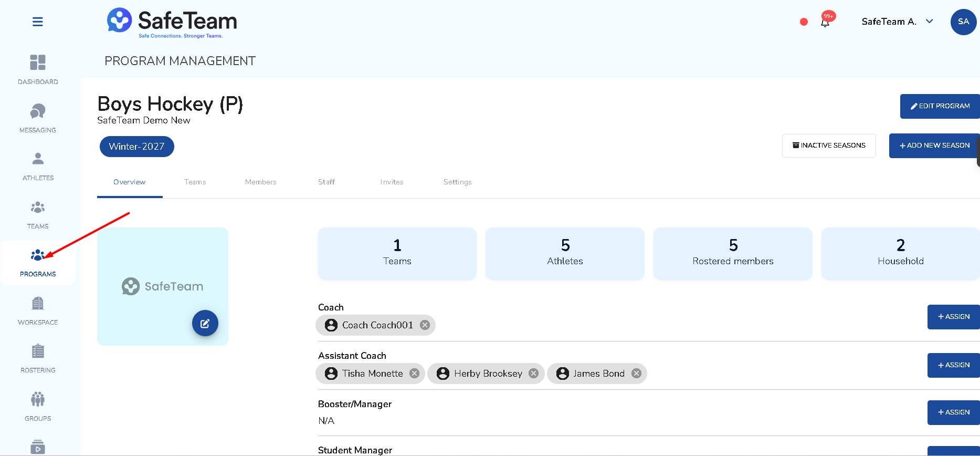
Task: Click the Herby Brooksey chip
Action: (486, 374)
